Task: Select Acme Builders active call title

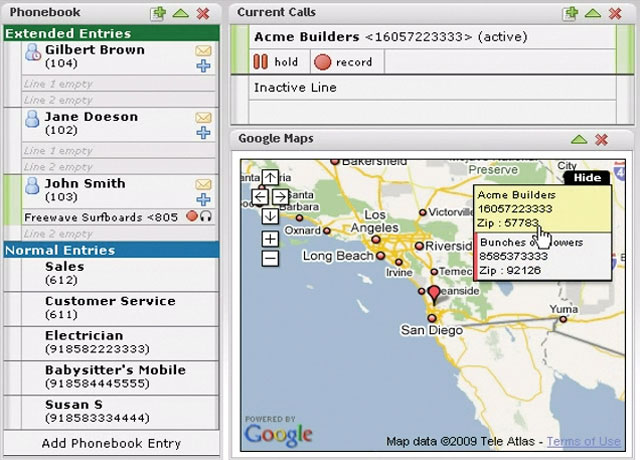Action: (x=391, y=37)
